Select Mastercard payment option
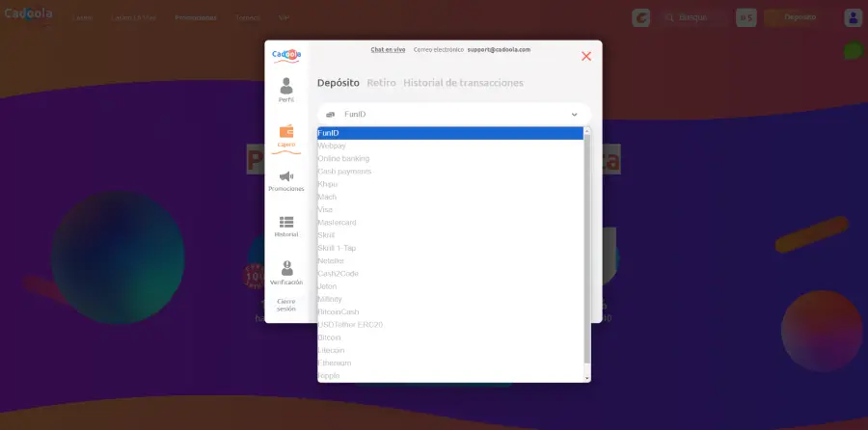The width and height of the screenshot is (868, 430). pos(450,223)
